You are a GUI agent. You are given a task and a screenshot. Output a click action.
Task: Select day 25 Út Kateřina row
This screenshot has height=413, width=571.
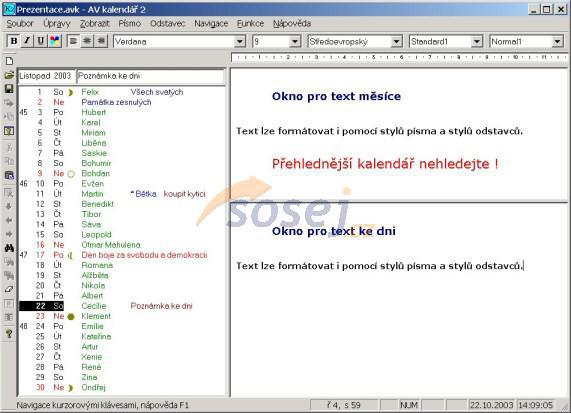[122, 337]
